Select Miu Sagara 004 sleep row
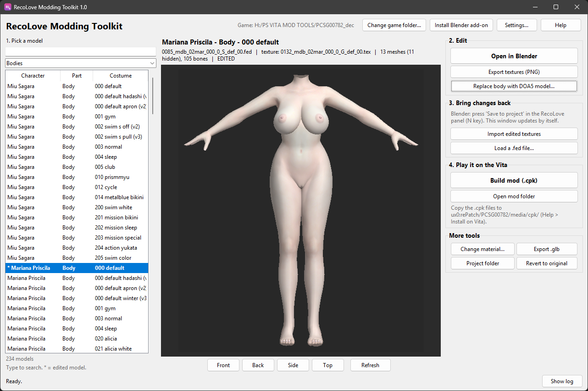The height and width of the screenshot is (391, 588). click(x=77, y=157)
